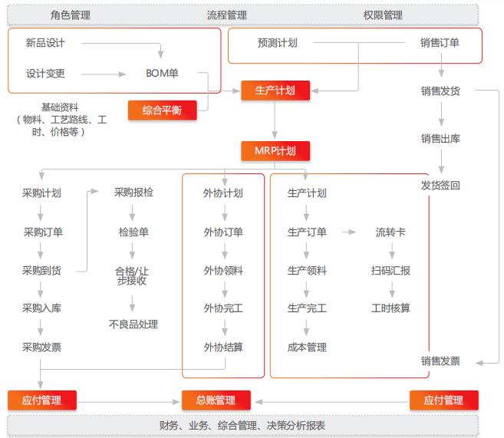
Task: Open the 成本管理 step
Action: (x=307, y=347)
